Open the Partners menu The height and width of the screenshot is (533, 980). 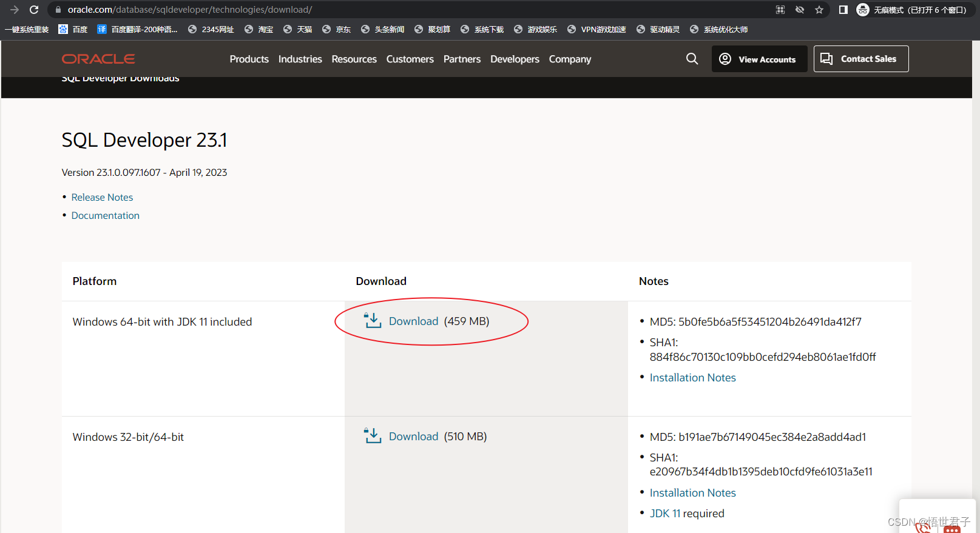pos(462,59)
